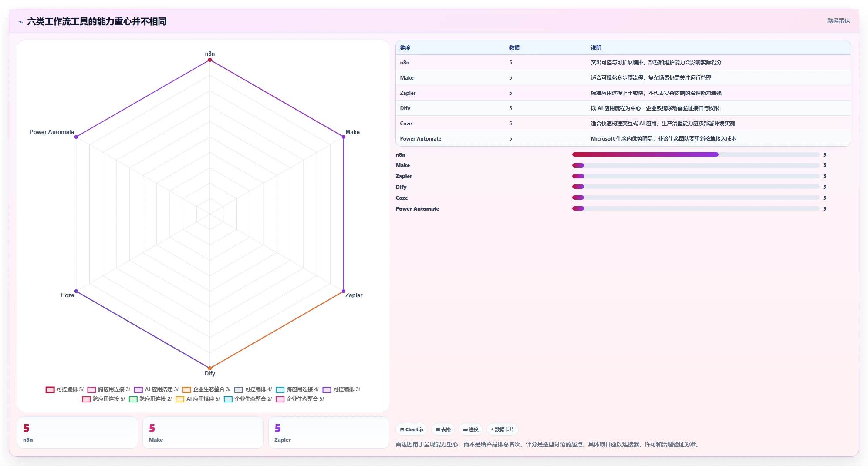The width and height of the screenshot is (868, 466).
Task: Click the AI 应用搭建 5/ yellow legend swatch
Action: (x=180, y=399)
